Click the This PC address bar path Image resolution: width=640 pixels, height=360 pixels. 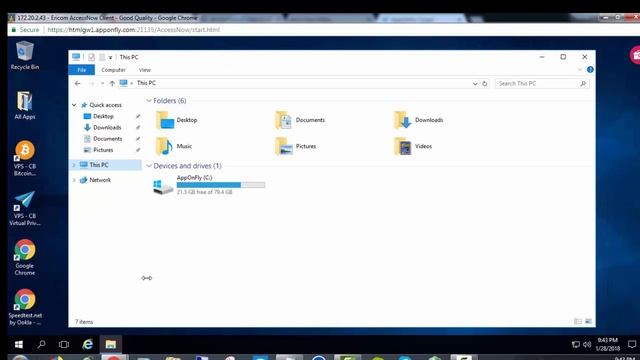point(146,83)
